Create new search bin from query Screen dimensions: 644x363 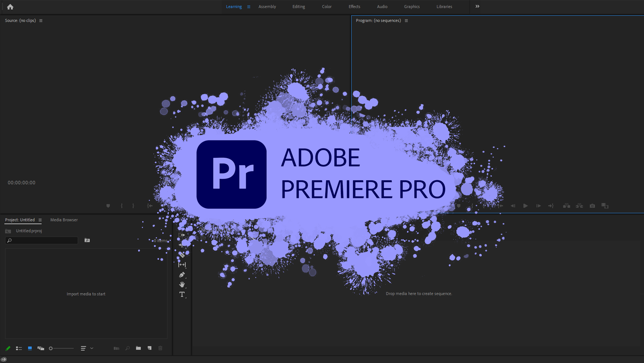(87, 240)
